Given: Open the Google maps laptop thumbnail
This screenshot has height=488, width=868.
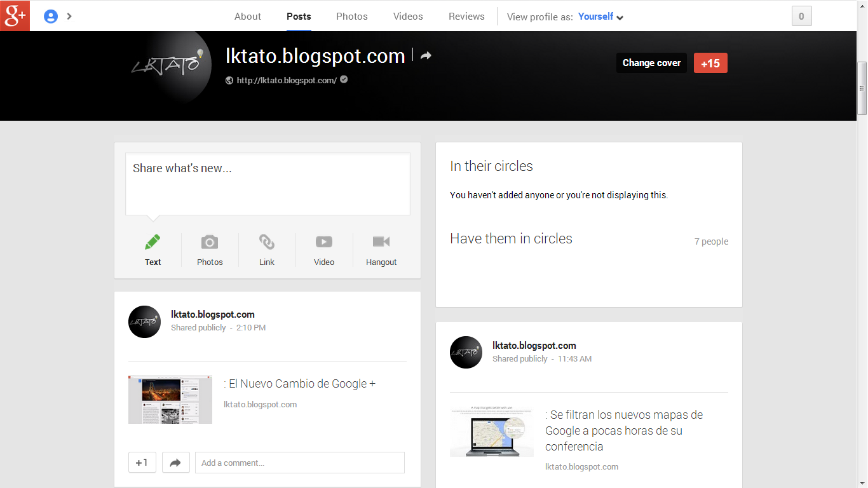Looking at the screenshot, I should coord(492,431).
